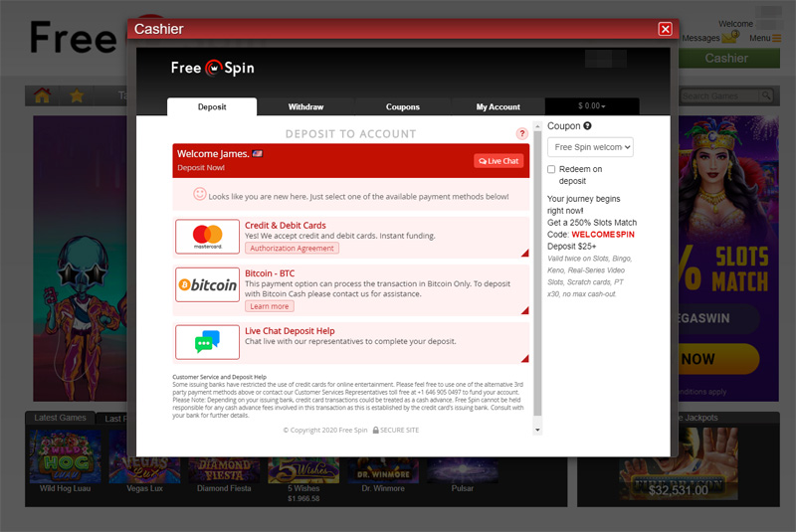Click the WELCOMESPIN coupon code
Screen dimensions: 796x532
[603, 235]
